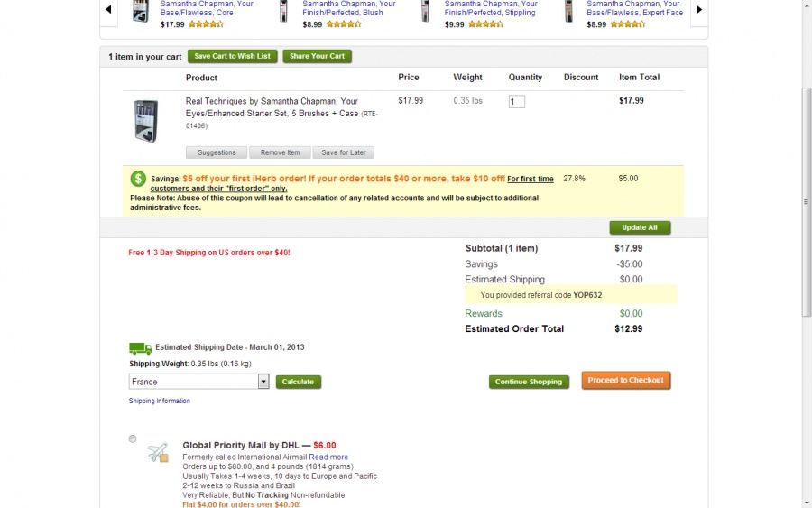Screen dimensions: 812x508
Task: Click carousel left arrow
Action: click(108, 10)
